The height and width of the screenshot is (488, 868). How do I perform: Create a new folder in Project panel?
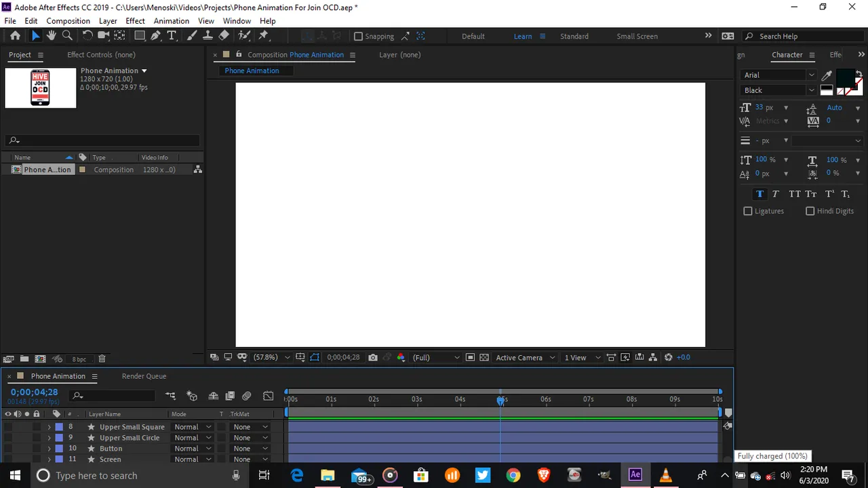point(24,359)
